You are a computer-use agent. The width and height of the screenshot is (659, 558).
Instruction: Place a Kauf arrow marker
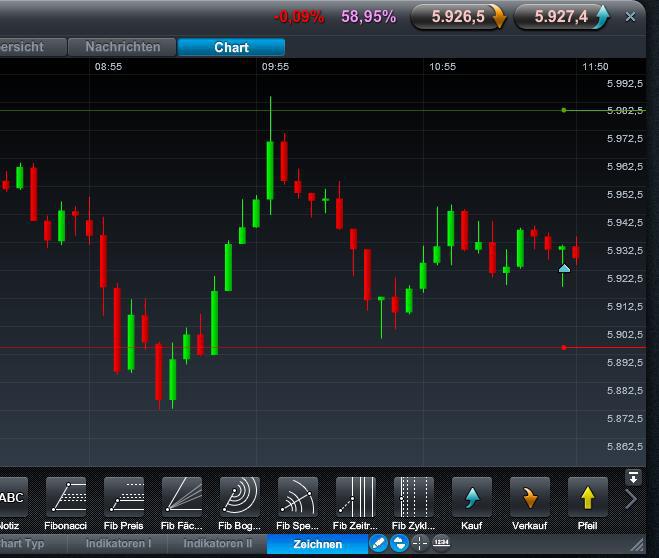pos(472,497)
